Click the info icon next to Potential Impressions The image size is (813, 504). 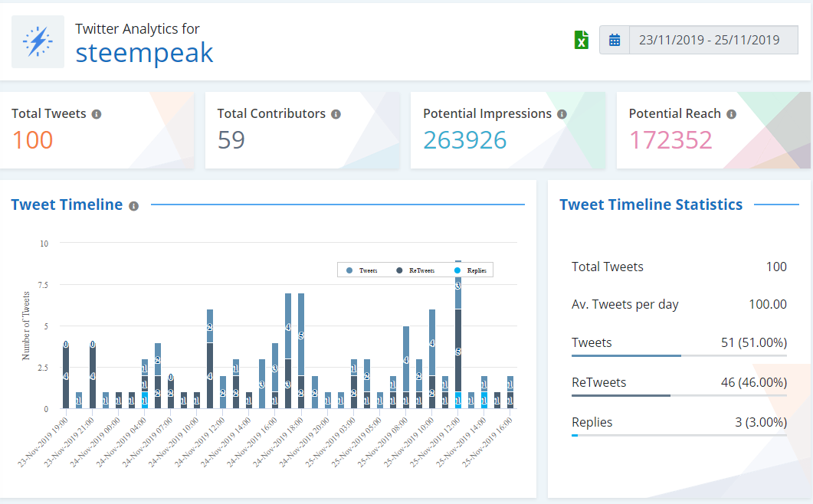click(x=562, y=114)
